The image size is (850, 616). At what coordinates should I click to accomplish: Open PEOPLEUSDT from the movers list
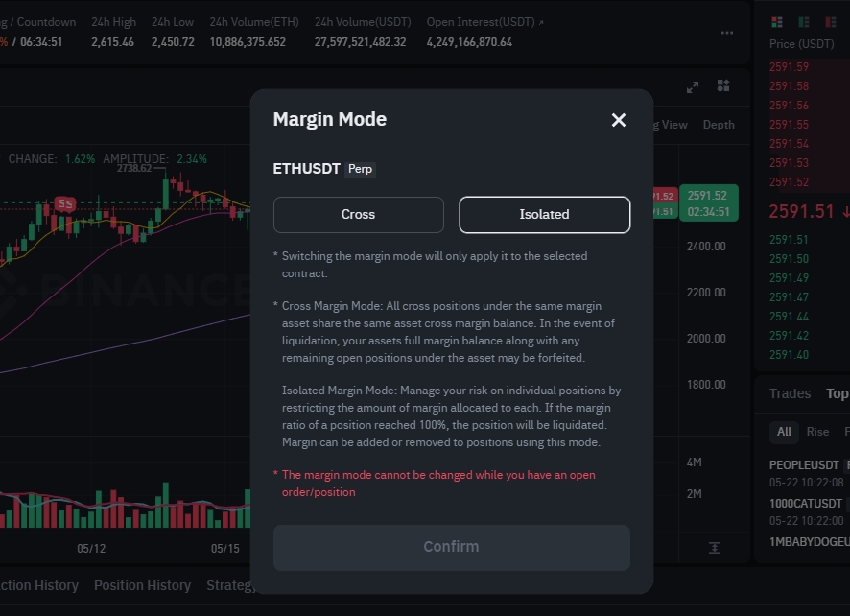[805, 465]
